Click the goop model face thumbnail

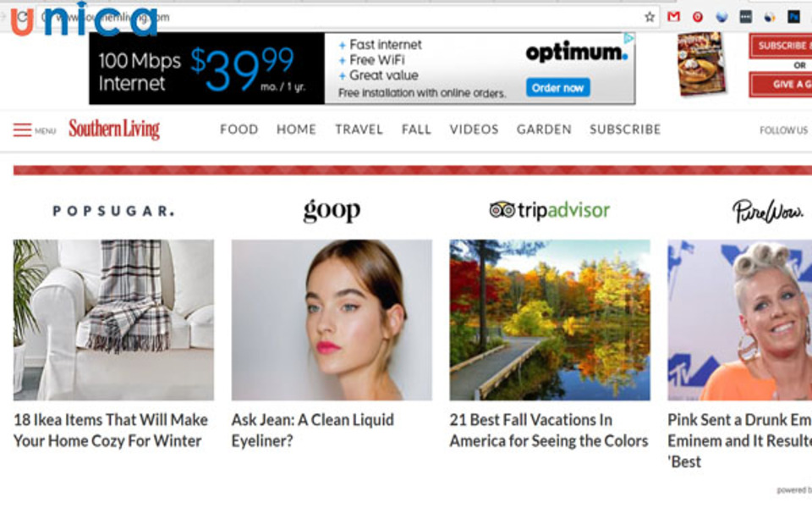(x=332, y=320)
